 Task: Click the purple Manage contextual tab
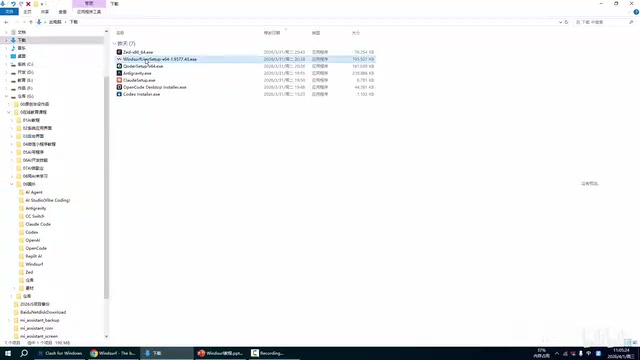pos(89,3)
